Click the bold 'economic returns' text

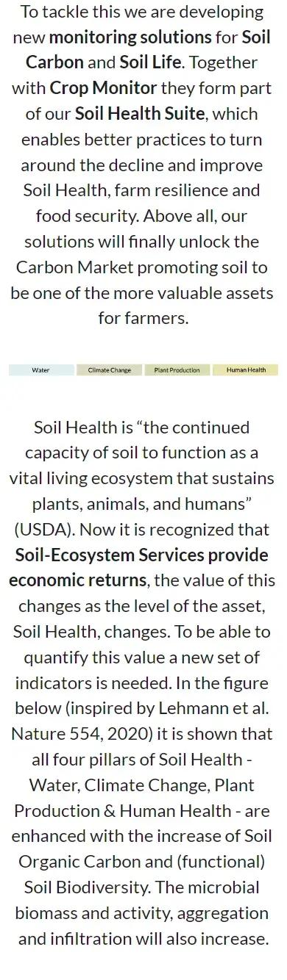point(77,580)
